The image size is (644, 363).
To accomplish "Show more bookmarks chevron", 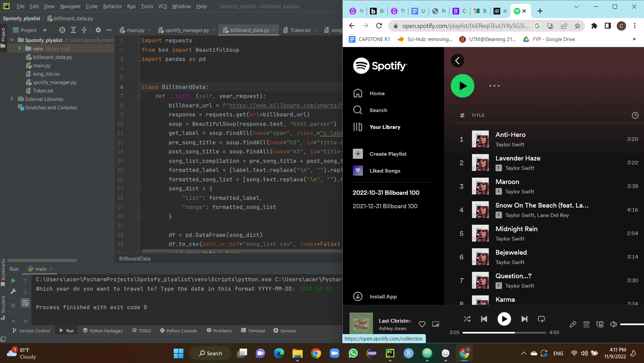I will pyautogui.click(x=634, y=39).
